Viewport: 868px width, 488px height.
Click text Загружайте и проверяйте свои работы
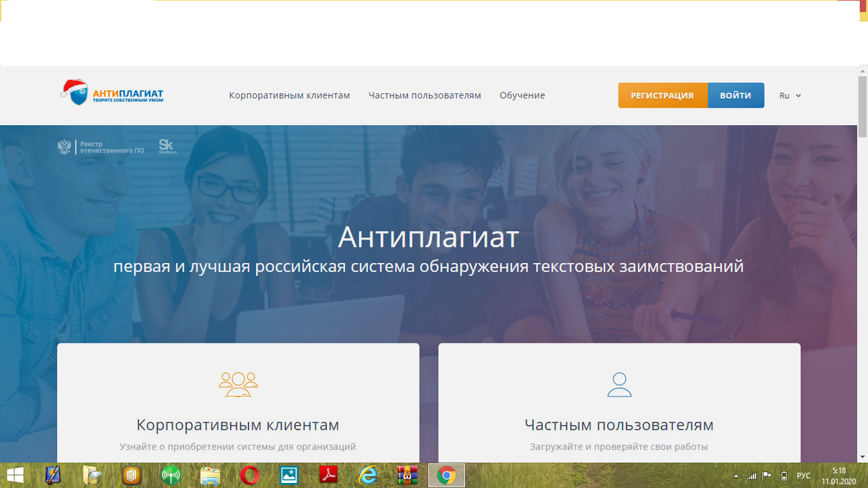tap(619, 447)
